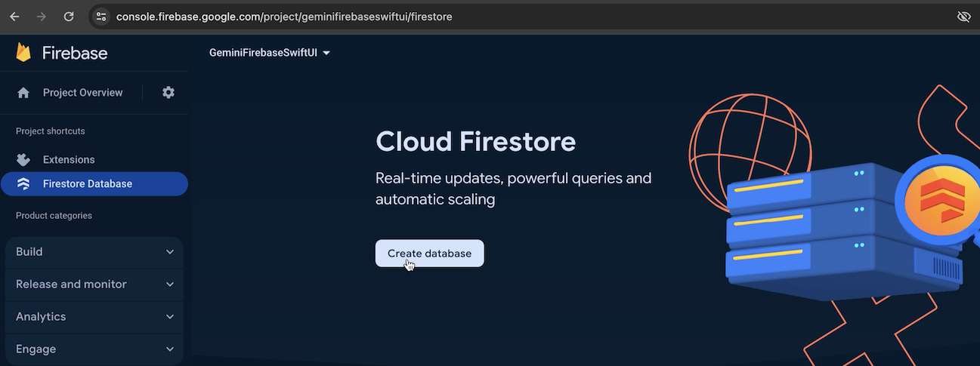Click the browser forward arrow
Image resolution: width=980 pixels, height=366 pixels.
(x=42, y=16)
